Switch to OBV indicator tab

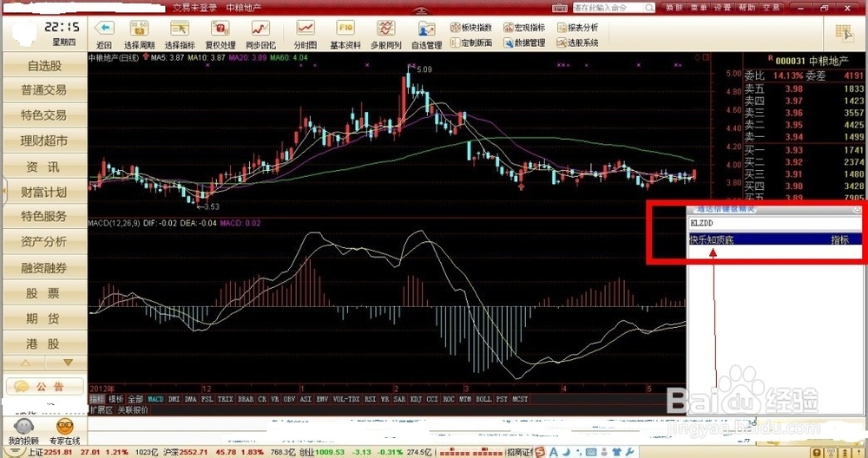pos(290,399)
